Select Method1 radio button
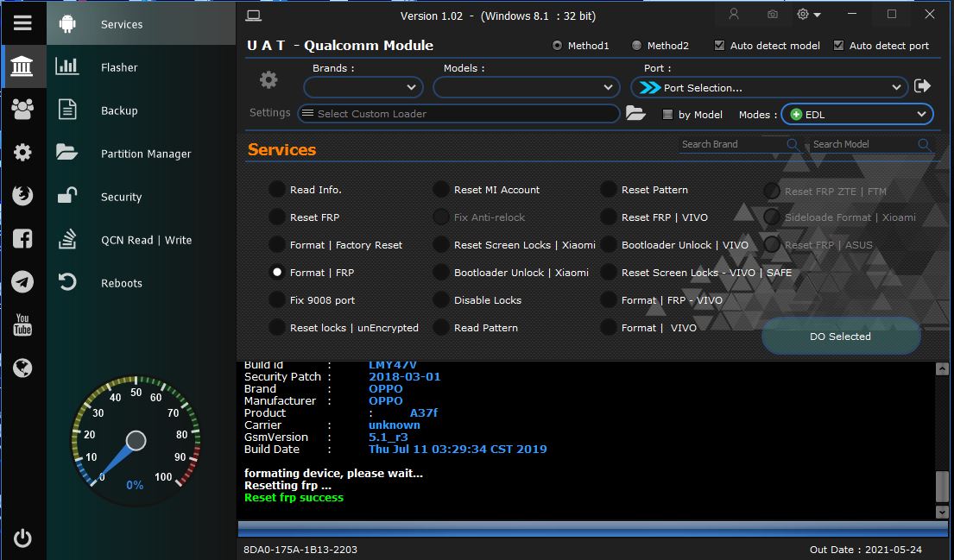The height and width of the screenshot is (560, 954). [x=557, y=46]
